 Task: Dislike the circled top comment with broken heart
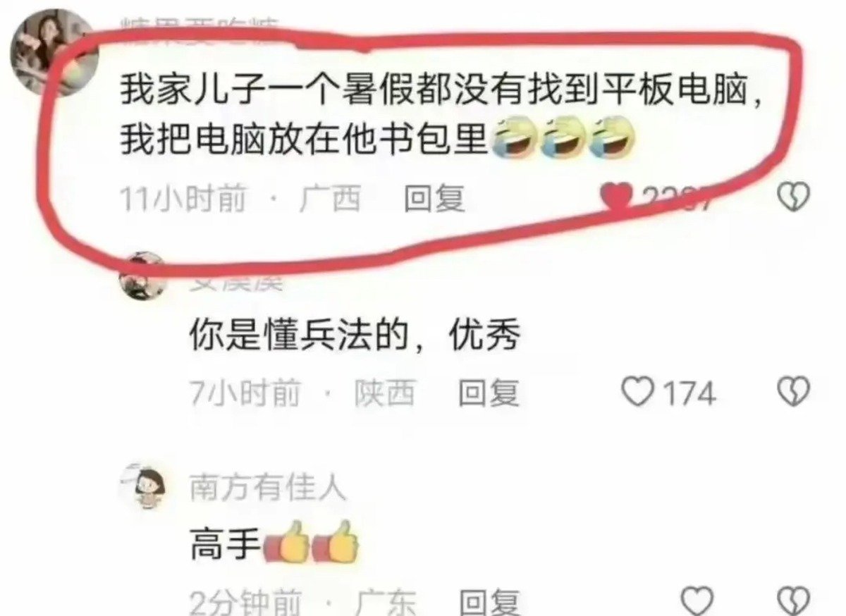point(793,197)
